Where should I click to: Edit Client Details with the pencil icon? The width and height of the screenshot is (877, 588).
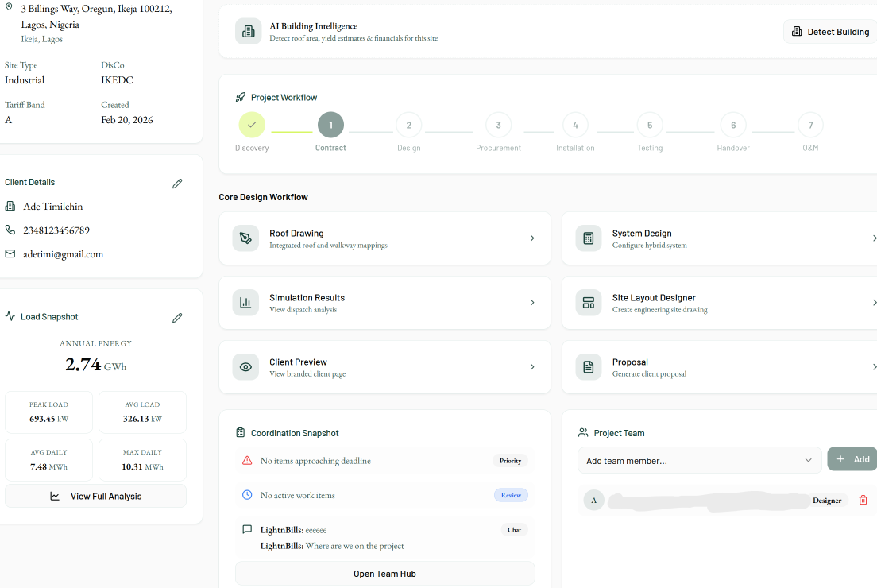177,184
